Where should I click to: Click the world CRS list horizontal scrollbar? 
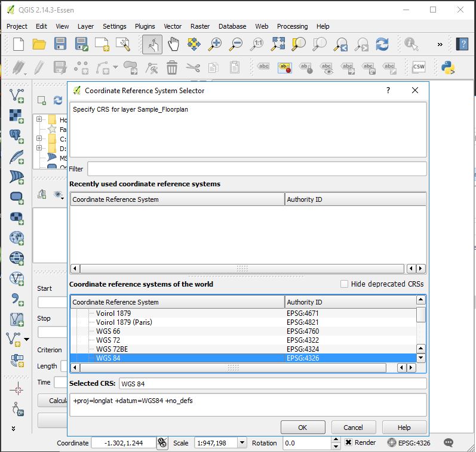pos(233,368)
